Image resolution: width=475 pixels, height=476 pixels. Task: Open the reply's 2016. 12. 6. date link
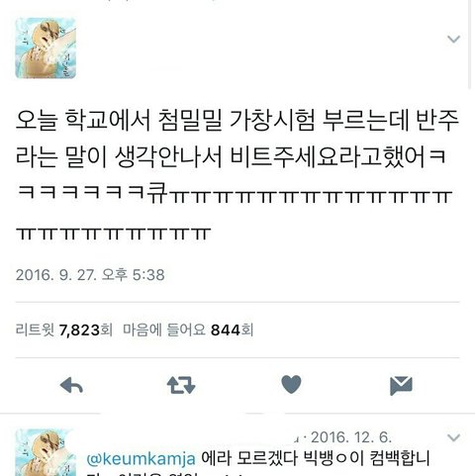tap(351, 437)
